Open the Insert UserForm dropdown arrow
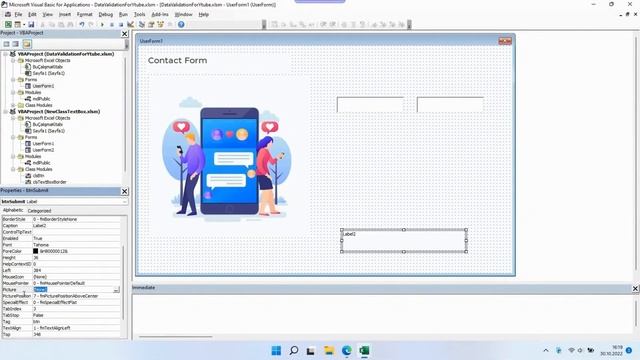 coord(24,24)
